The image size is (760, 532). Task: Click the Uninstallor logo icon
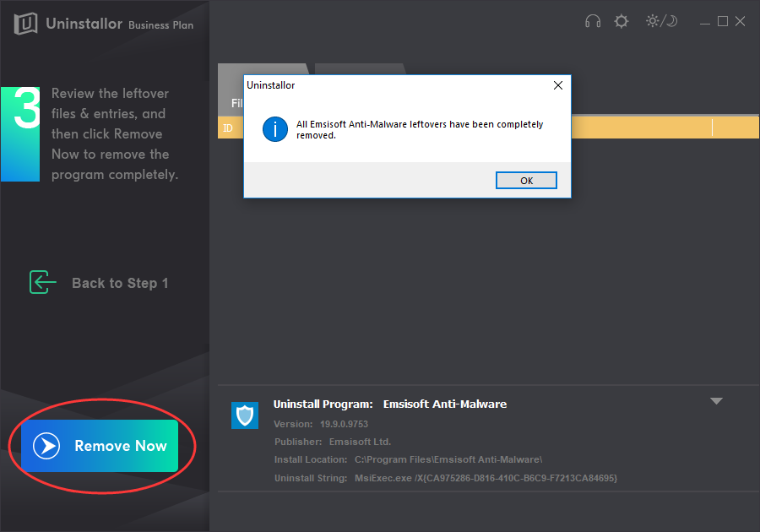click(25, 24)
